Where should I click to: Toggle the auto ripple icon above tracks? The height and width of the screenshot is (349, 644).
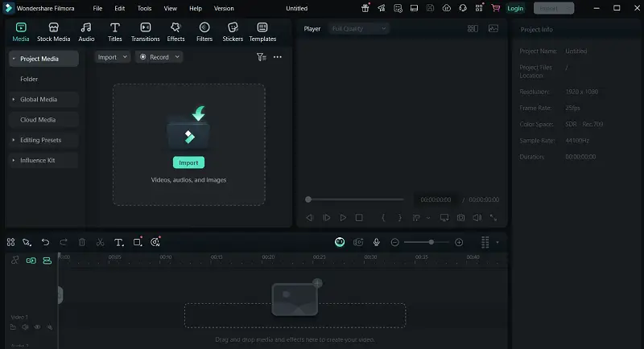point(47,261)
